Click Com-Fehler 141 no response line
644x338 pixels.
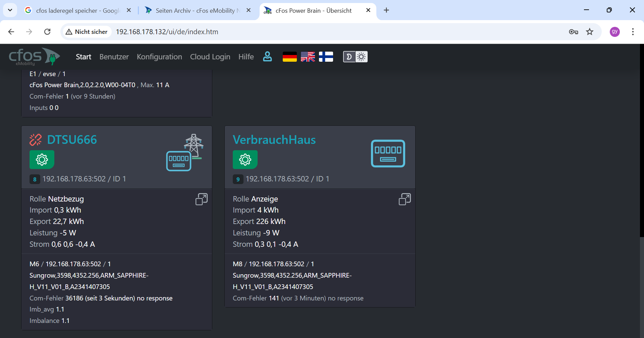coord(298,298)
